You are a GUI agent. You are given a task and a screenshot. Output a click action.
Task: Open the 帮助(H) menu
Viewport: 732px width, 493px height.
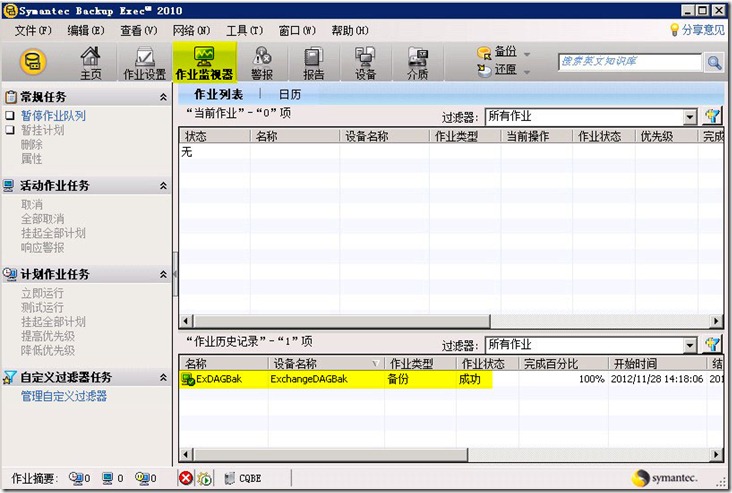tap(350, 31)
